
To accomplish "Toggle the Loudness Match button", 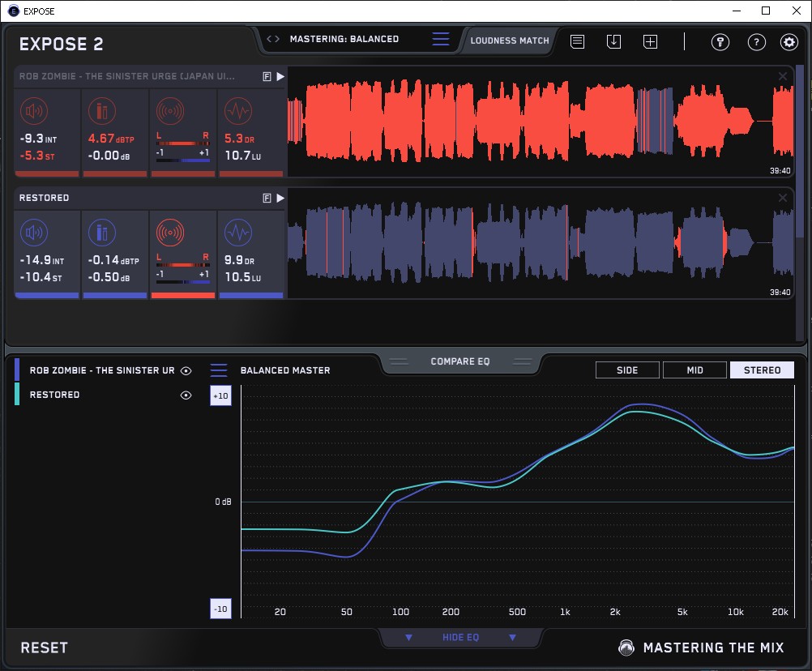I will point(510,40).
